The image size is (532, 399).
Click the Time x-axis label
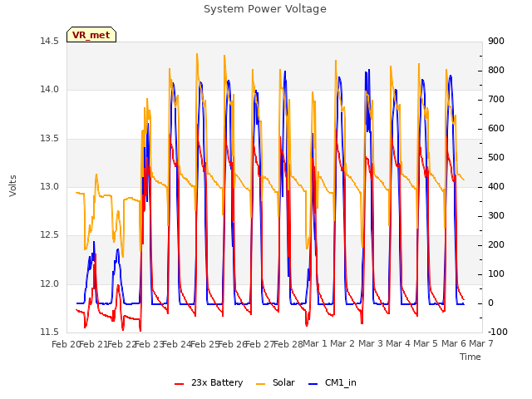point(470,357)
